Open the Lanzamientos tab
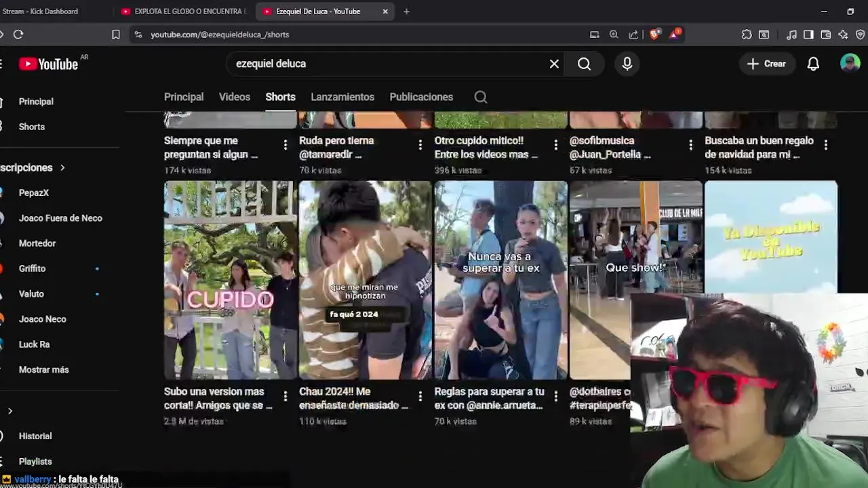This screenshot has width=868, height=488. pyautogui.click(x=342, y=97)
